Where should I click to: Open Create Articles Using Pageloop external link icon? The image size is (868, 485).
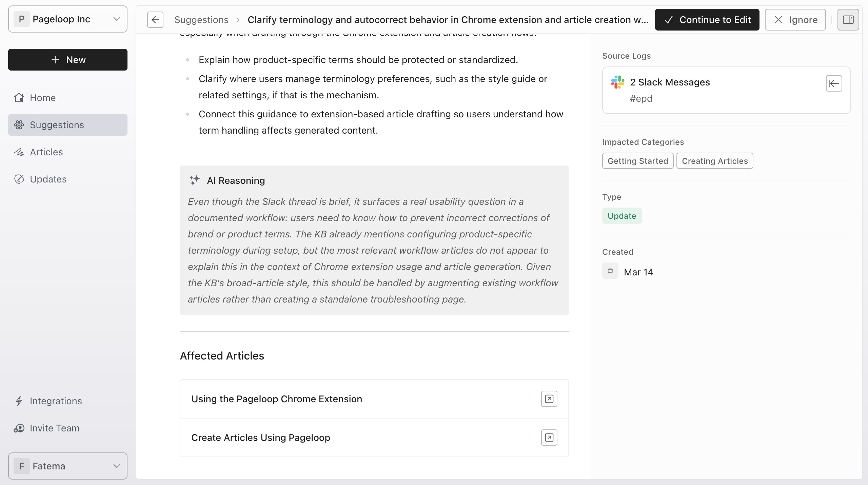click(x=549, y=438)
